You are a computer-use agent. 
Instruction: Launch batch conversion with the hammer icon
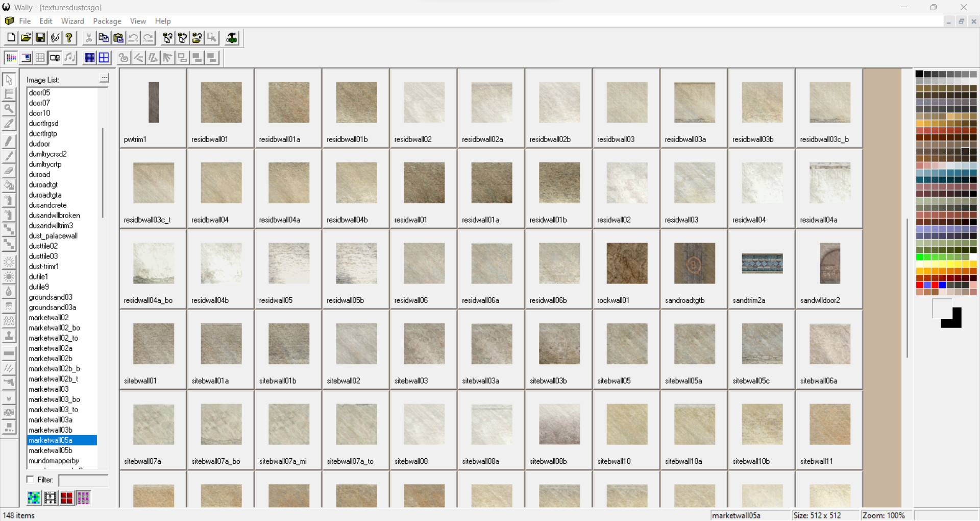point(231,37)
